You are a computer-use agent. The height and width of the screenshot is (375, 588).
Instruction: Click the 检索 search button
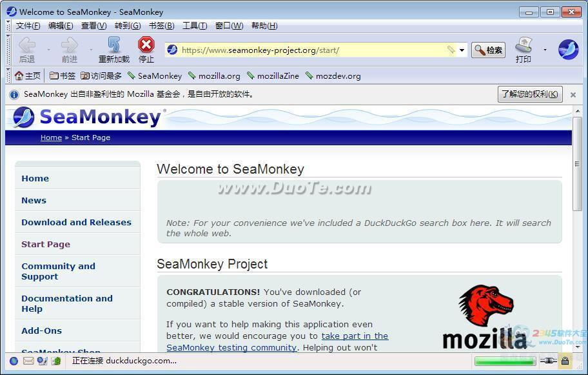(x=488, y=50)
